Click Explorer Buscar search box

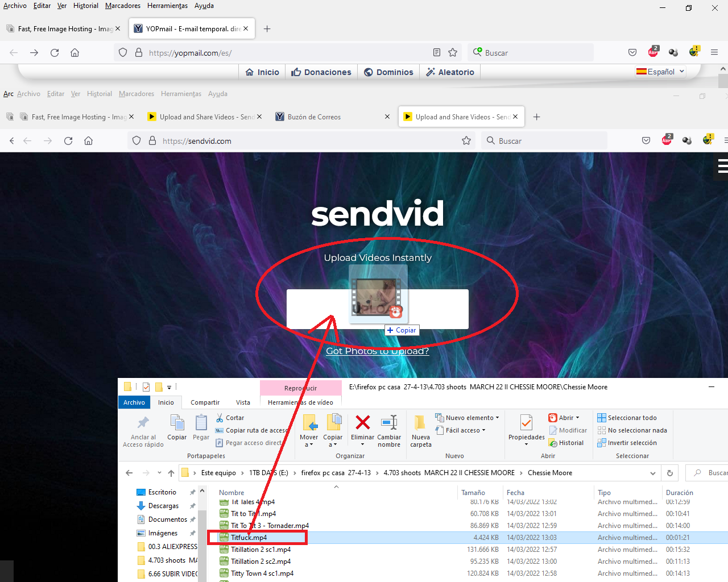[707, 473]
